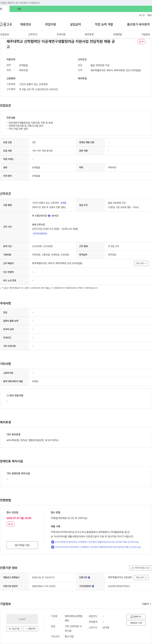The width and height of the screenshot is (152, 644).
Task: Click the job posting title heading
Action: click(x=61, y=44)
